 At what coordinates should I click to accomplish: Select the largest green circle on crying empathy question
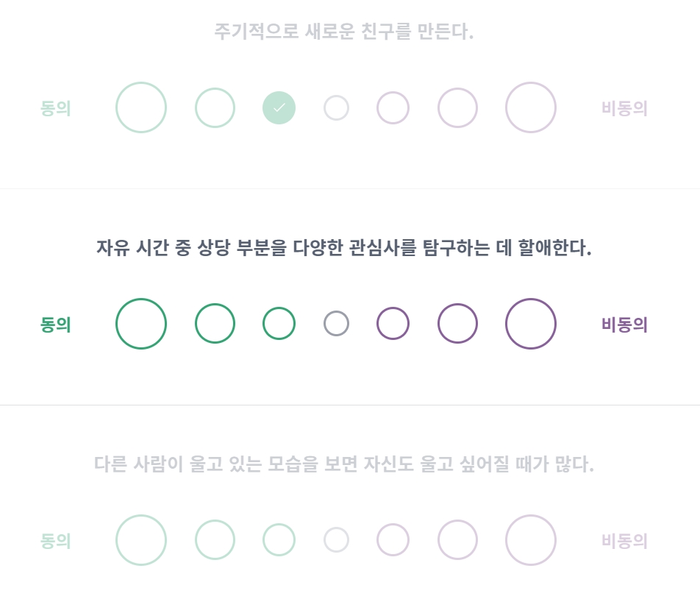(141, 540)
